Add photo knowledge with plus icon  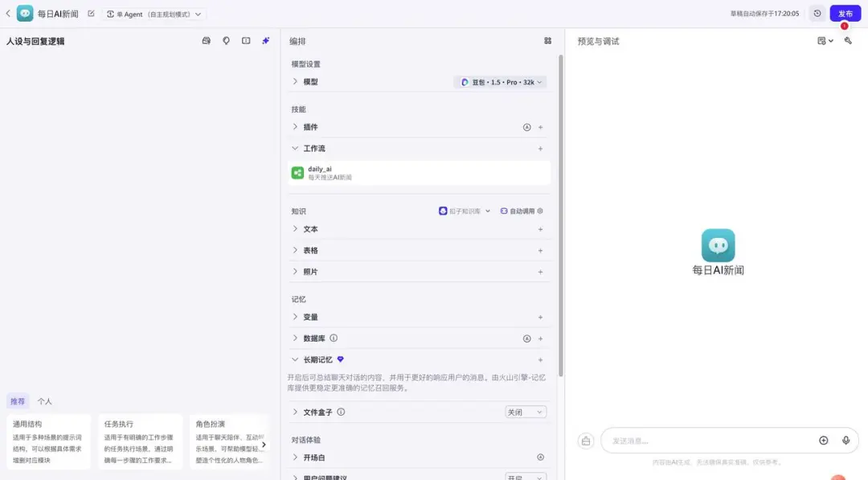[540, 273]
